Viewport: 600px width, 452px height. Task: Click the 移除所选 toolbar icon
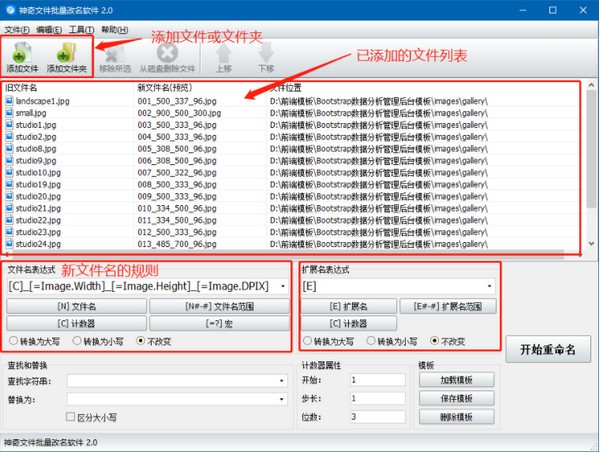tap(115, 54)
